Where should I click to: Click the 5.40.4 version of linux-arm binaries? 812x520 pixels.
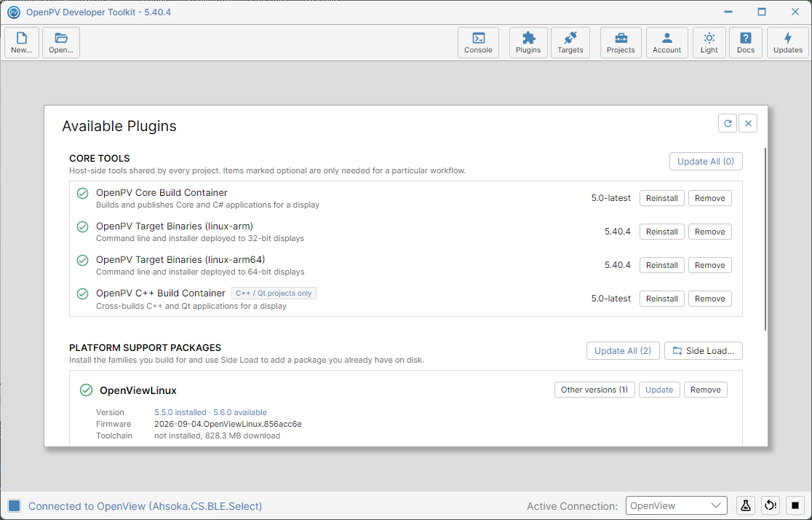618,232
